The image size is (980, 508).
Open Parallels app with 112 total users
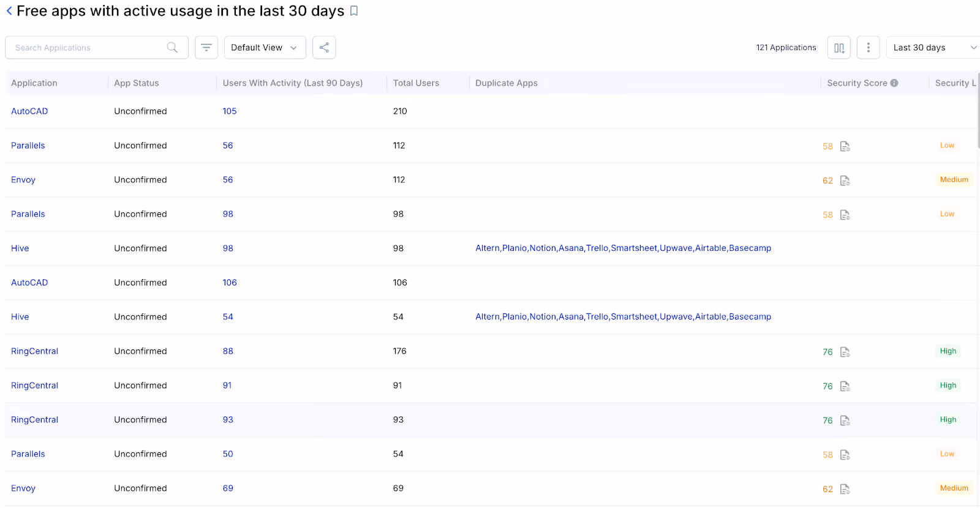tap(28, 146)
